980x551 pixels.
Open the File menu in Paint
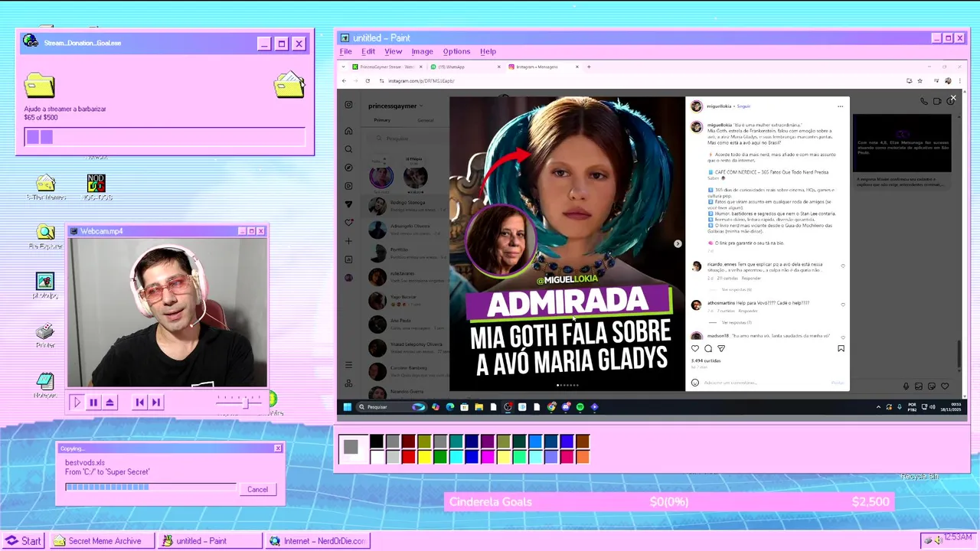click(x=346, y=51)
